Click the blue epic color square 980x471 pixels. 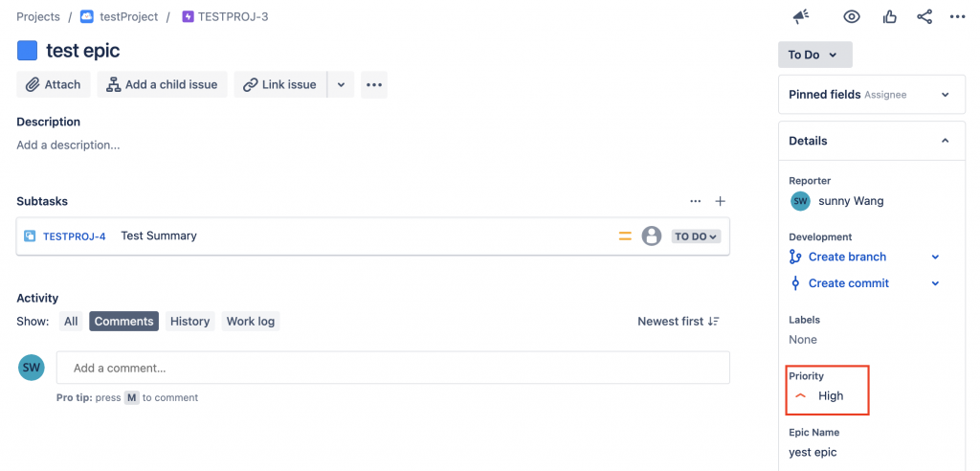click(x=27, y=51)
